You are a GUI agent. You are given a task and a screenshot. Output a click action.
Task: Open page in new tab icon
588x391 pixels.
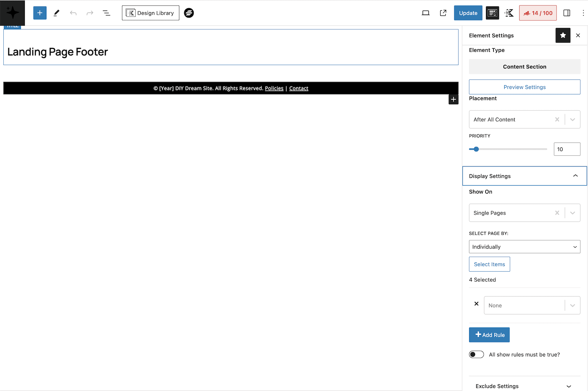pyautogui.click(x=443, y=13)
